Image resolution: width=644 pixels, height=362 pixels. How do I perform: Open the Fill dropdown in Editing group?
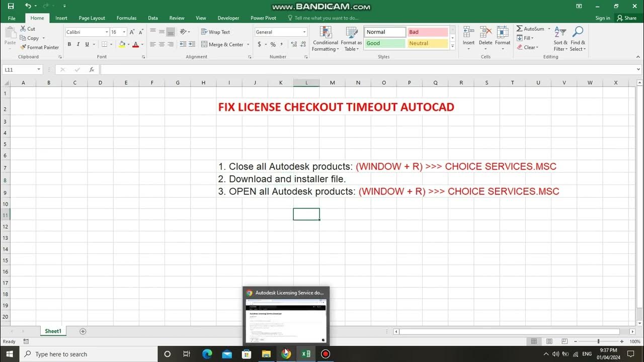525,38
